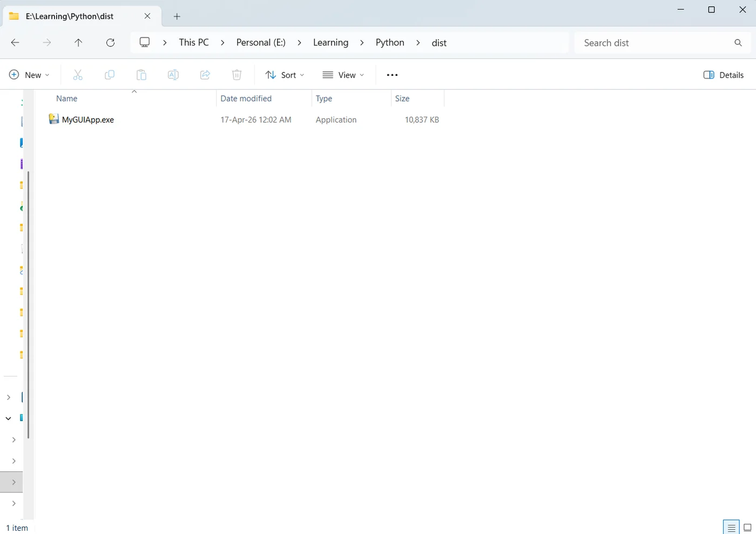The image size is (756, 534).
Task: Navigate to Personal (E:) breadcrumb
Action: [x=261, y=43]
